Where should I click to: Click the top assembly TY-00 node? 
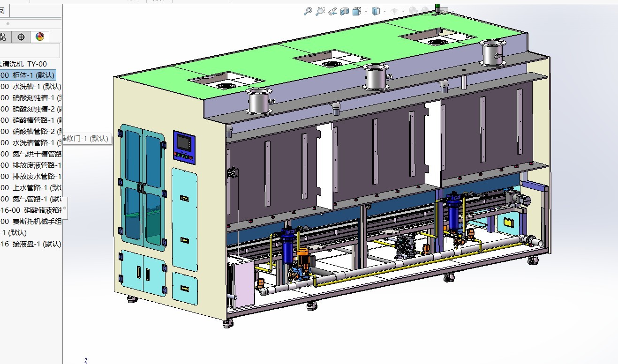(23, 64)
